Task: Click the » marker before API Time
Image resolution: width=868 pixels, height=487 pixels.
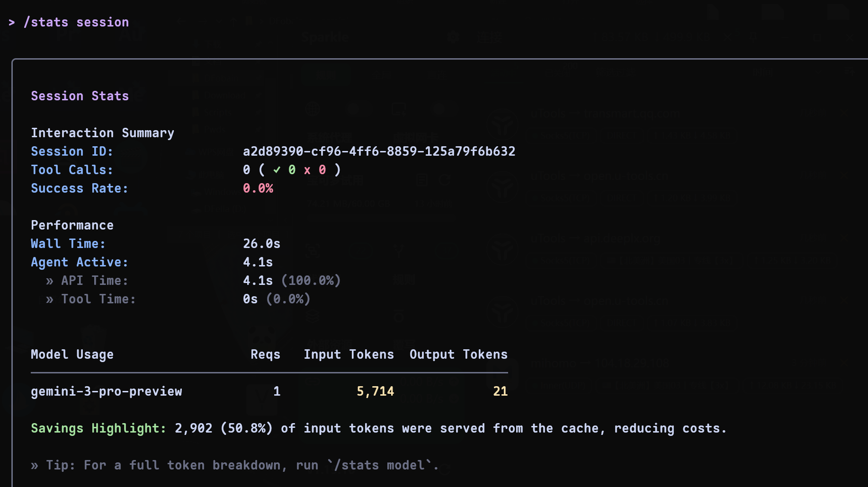Action: (50, 281)
